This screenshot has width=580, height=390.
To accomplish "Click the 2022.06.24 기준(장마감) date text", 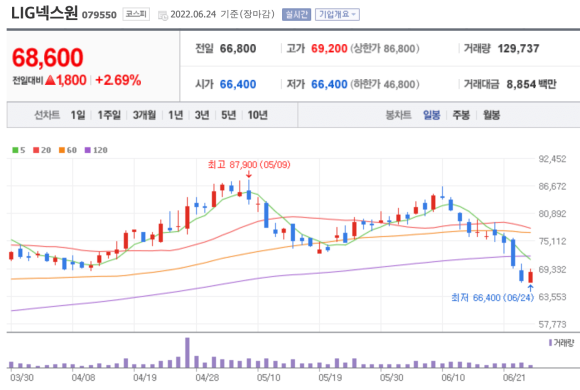I will pyautogui.click(x=223, y=14).
